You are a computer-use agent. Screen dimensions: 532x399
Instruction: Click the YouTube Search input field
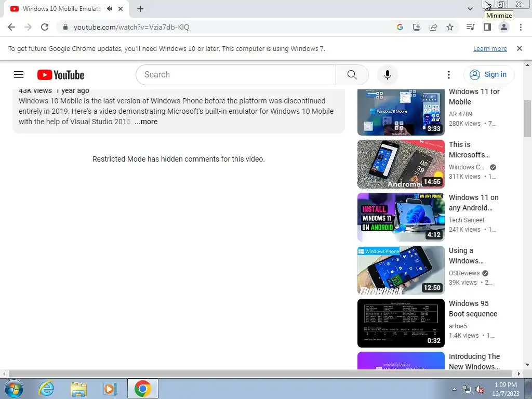[236, 75]
